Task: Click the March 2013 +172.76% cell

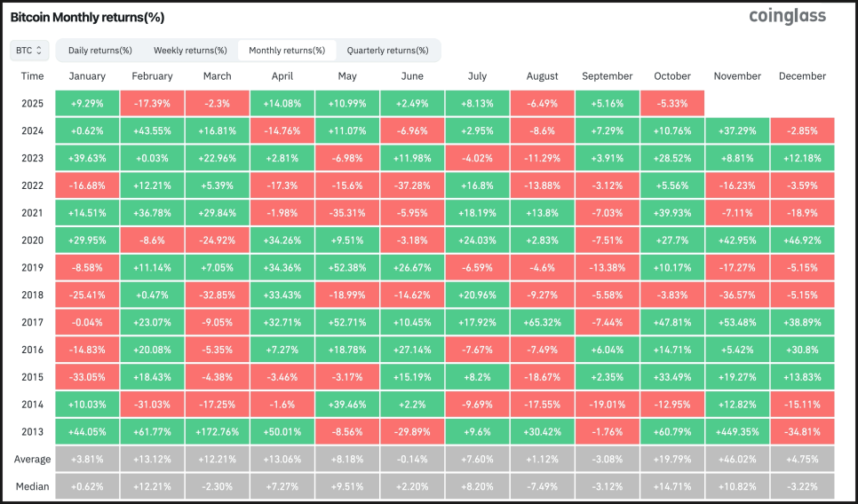Action: pyautogui.click(x=217, y=433)
